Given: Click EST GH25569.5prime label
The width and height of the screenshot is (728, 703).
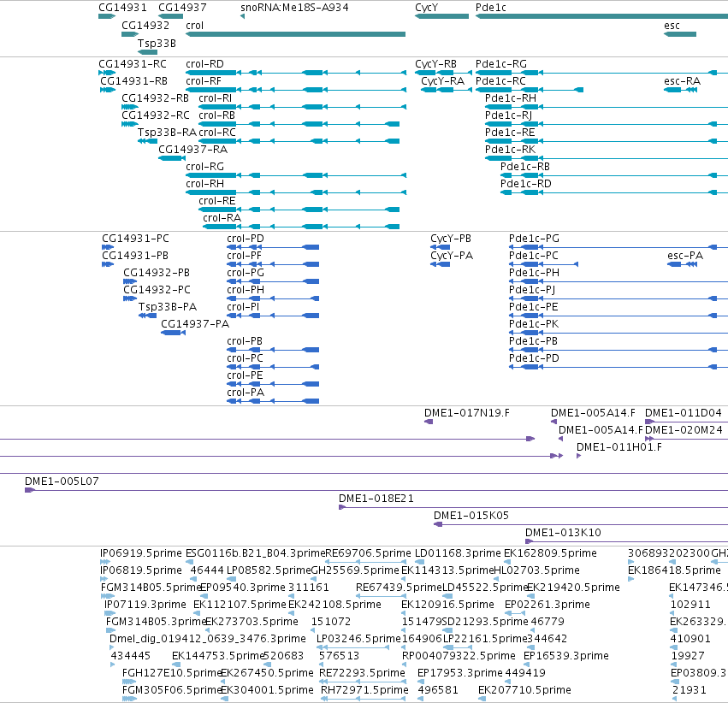Looking at the screenshot, I should pos(355,570).
